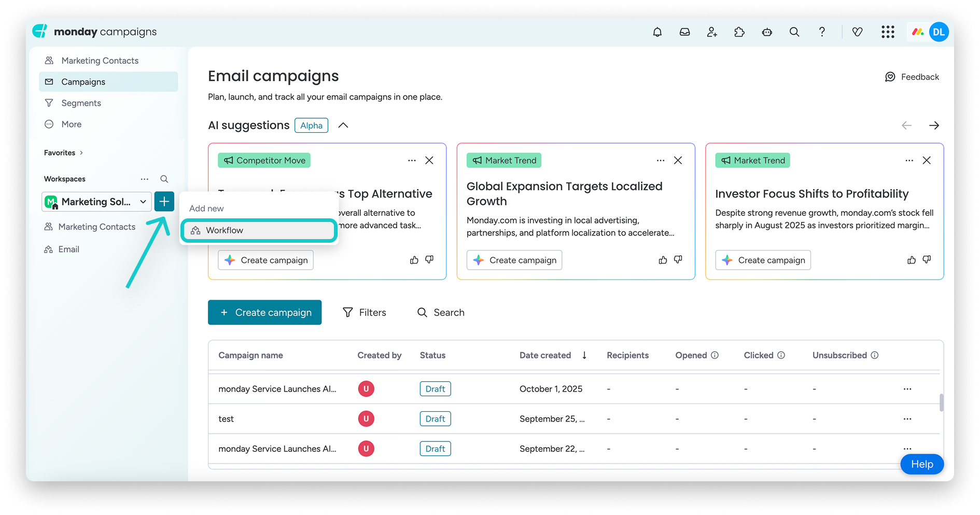The height and width of the screenshot is (515, 980).
Task: Click the heart favorites icon in the top bar
Action: coord(857,32)
